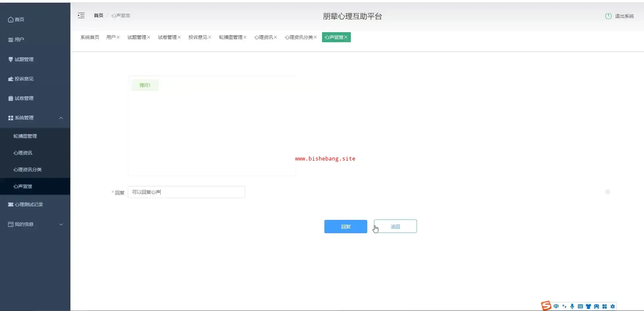644x311 pixels.
Task: Open Sogou IME microphone voice input
Action: click(x=572, y=306)
